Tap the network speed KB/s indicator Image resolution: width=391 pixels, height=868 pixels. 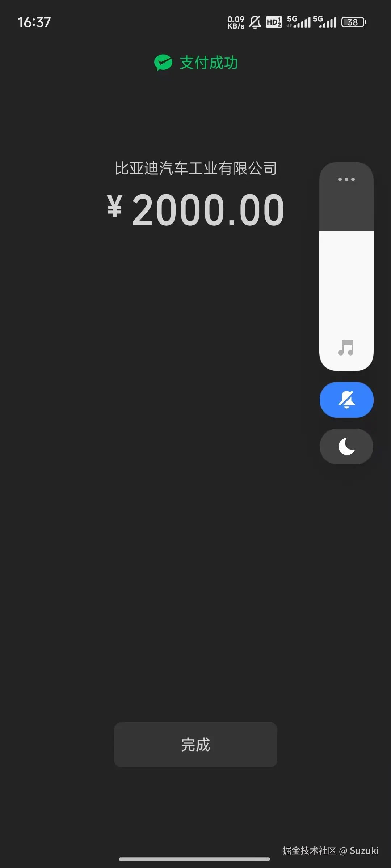point(236,22)
